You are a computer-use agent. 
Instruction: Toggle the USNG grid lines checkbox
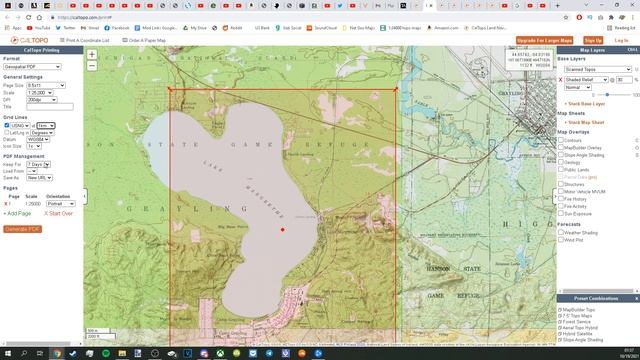point(7,125)
